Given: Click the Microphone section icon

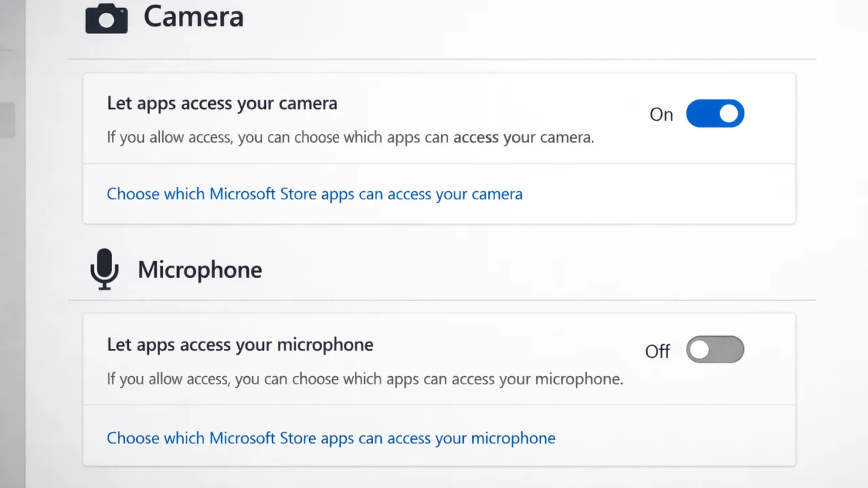Looking at the screenshot, I should [104, 269].
